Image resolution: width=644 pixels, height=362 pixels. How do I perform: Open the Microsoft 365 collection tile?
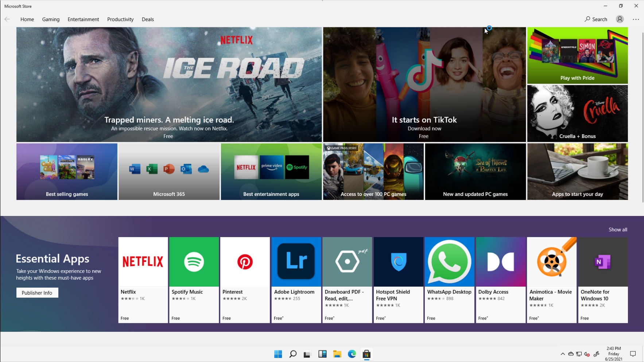169,172
